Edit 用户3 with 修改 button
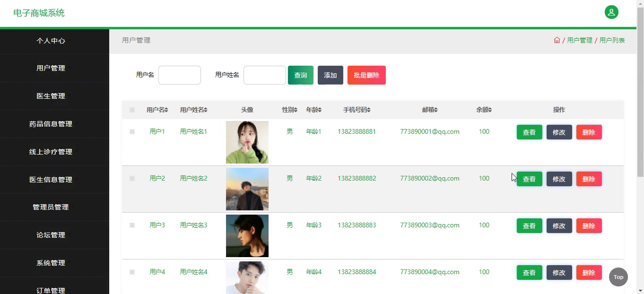Viewport: 644px width, 294px height. pyautogui.click(x=559, y=226)
